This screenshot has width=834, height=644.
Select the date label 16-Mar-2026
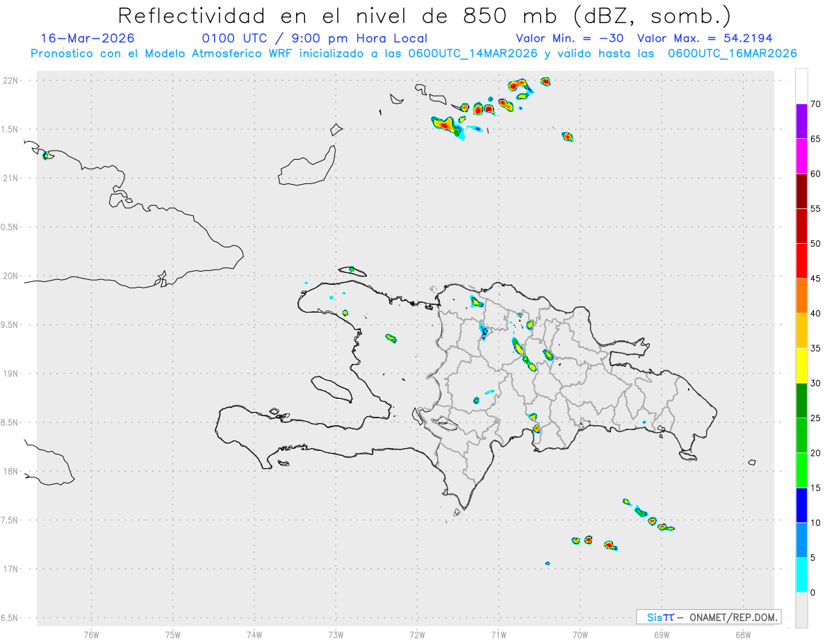click(88, 38)
